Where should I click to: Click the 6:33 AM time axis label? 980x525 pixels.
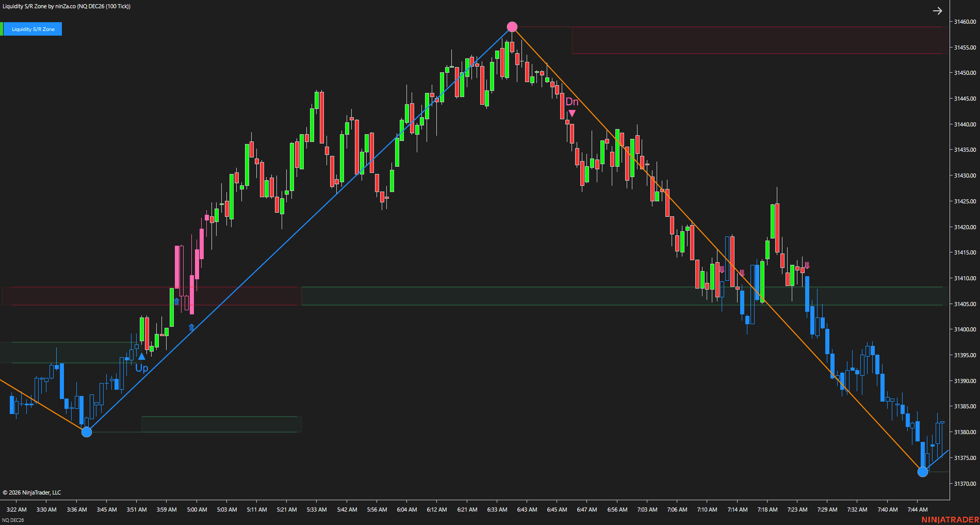click(497, 510)
